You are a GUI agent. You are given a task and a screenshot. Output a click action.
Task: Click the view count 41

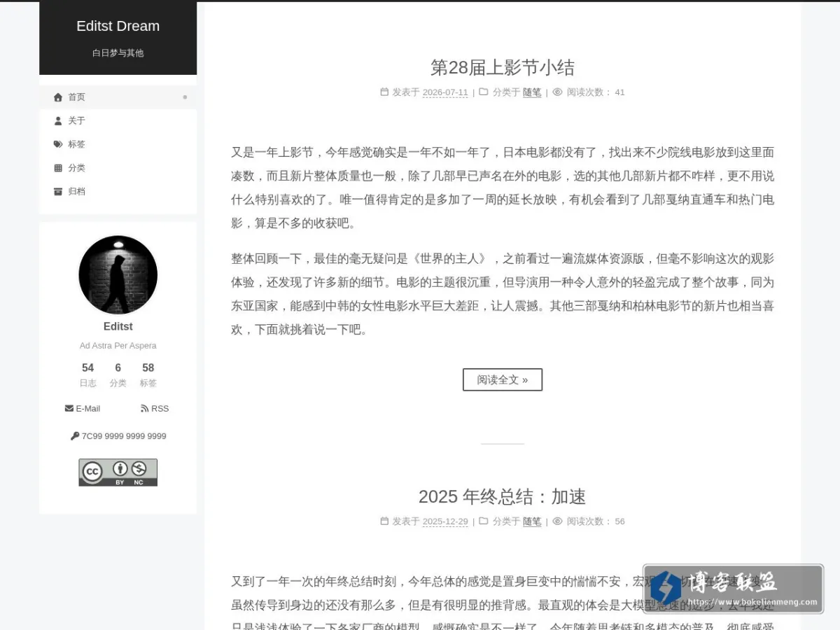[619, 92]
